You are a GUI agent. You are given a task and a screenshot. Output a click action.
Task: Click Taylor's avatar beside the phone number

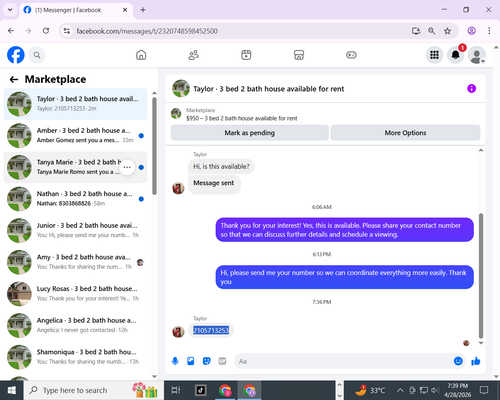pyautogui.click(x=178, y=332)
